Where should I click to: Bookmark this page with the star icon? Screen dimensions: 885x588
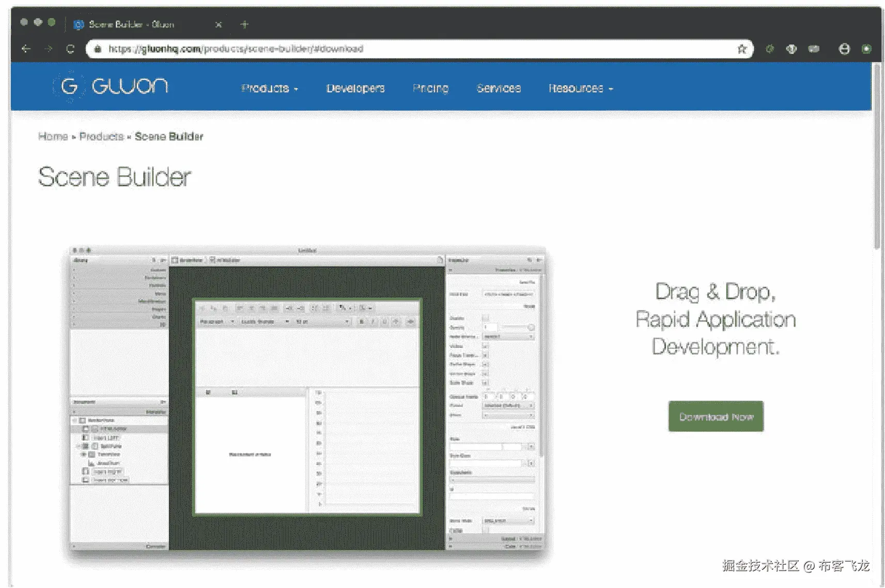742,49
